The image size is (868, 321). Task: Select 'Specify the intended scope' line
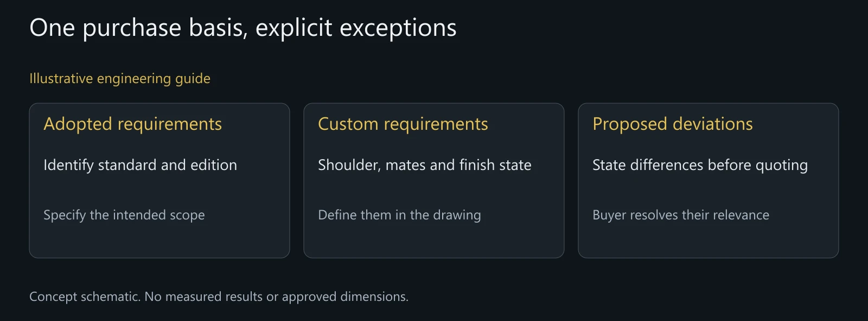tap(124, 215)
